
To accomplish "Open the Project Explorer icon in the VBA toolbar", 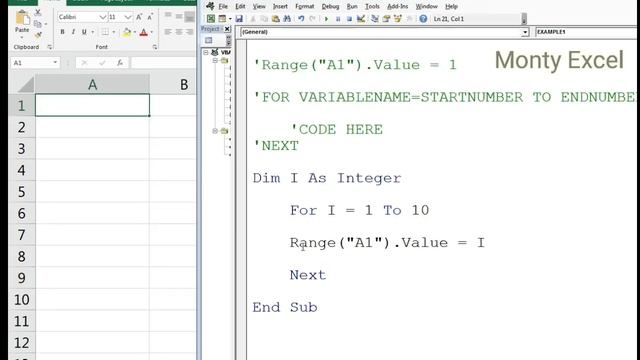I will tap(375, 18).
